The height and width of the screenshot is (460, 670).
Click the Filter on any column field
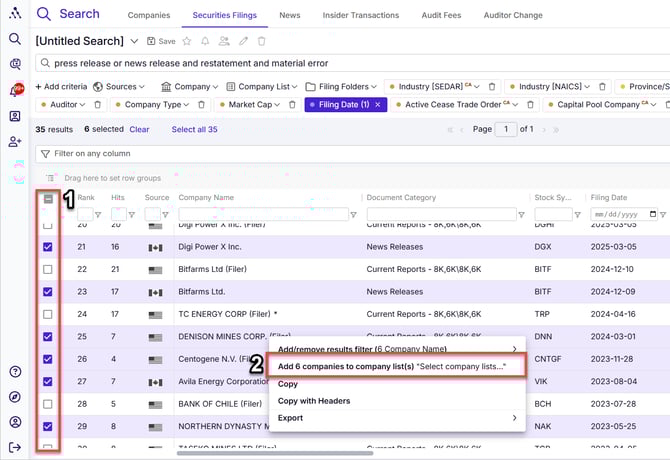point(353,153)
